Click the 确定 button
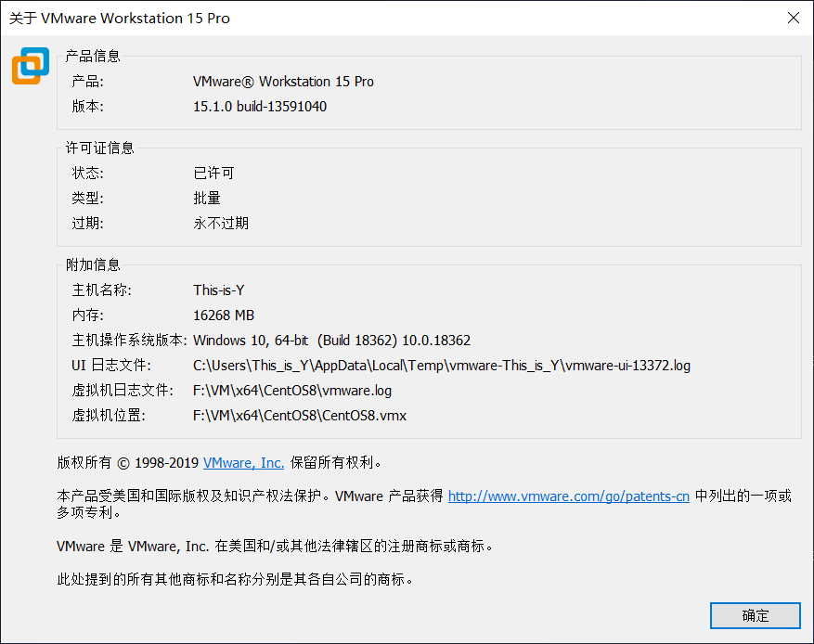 pos(755,615)
